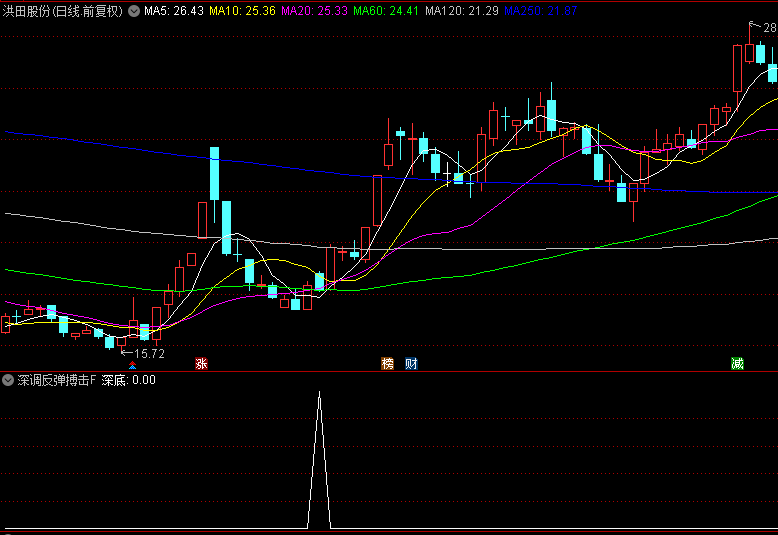The image size is (778, 535).
Task: Click the magenta MA20: 25.33 label
Action: [x=314, y=11]
